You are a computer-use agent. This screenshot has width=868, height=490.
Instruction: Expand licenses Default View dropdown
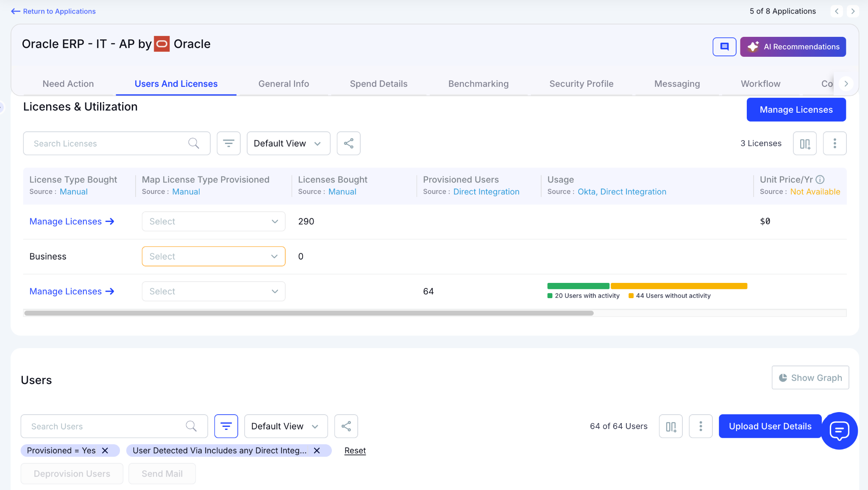pyautogui.click(x=288, y=143)
